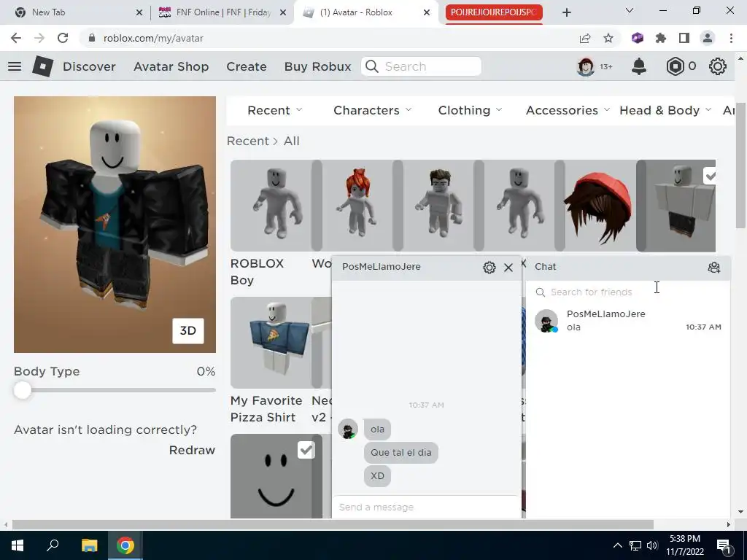
Task: Go to the Create page
Action: pyautogui.click(x=247, y=66)
